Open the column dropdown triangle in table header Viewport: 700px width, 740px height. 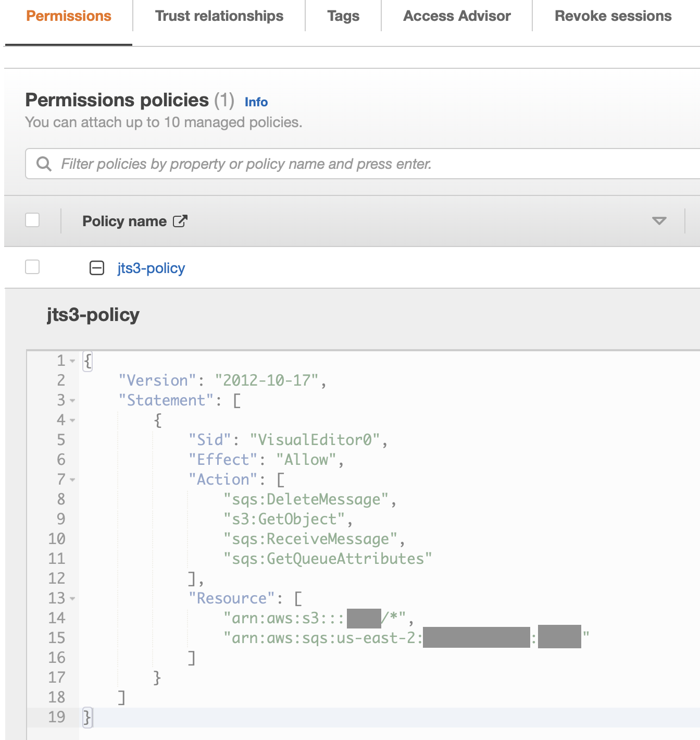[659, 221]
